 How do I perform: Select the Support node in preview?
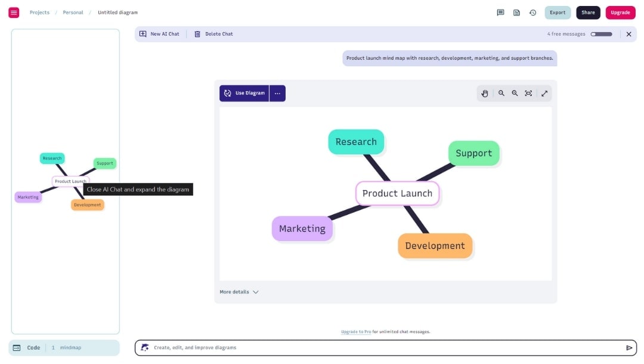473,153
